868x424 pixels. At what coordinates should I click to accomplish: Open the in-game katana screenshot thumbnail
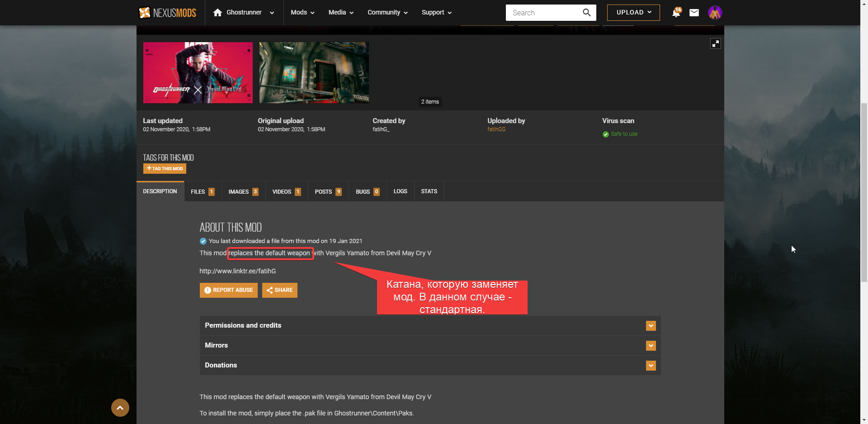click(314, 73)
